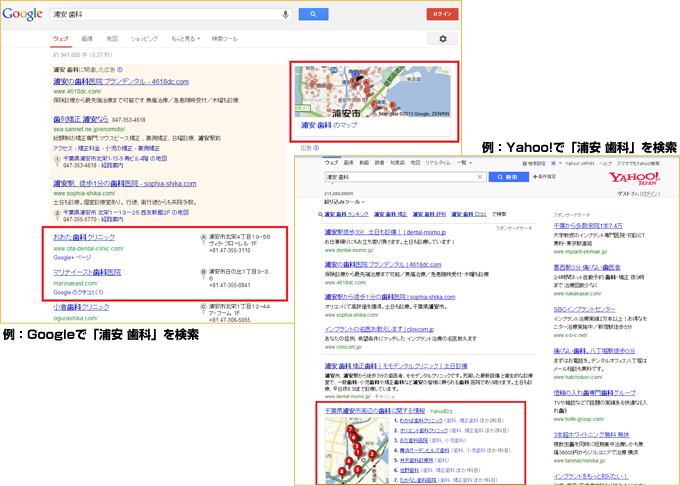Screen dimensions: 680x486
Task: Click the Yahoo! JAPAN logo
Action: pos(634,178)
